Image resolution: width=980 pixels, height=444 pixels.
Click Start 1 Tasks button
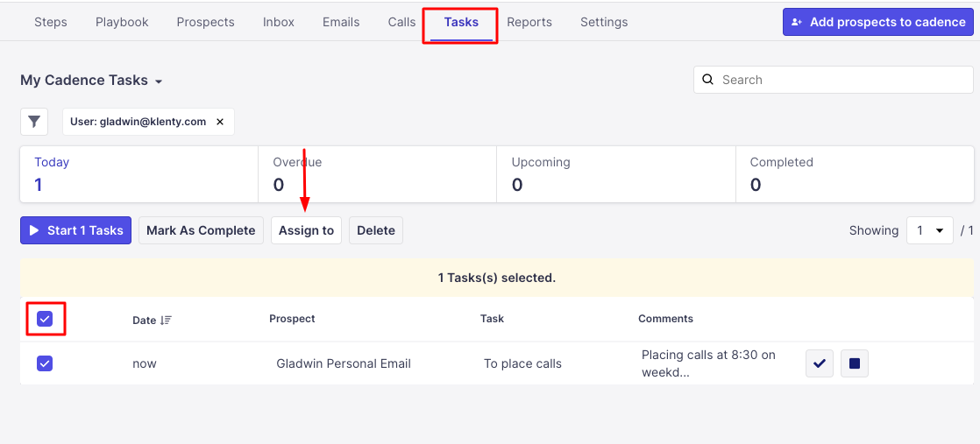[x=75, y=230]
